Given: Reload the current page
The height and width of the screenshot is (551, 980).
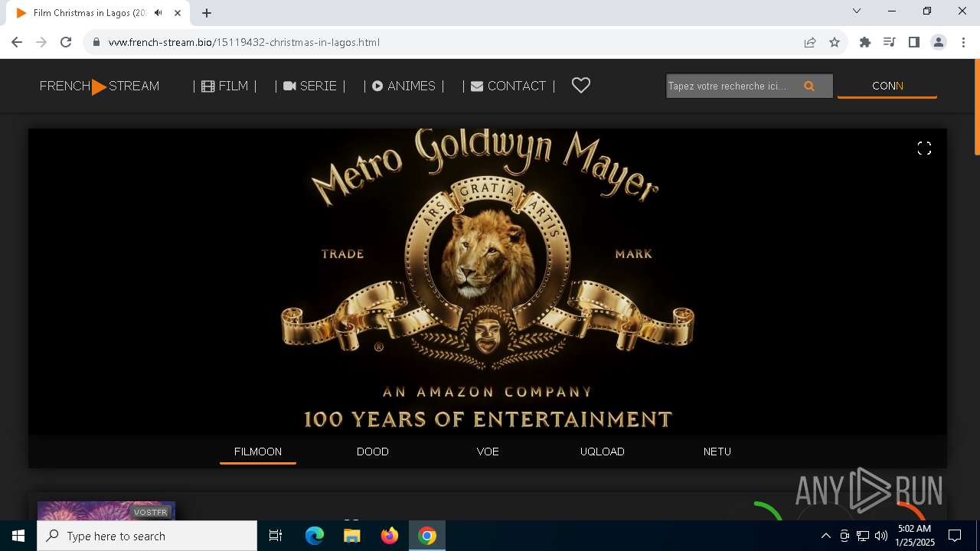Looking at the screenshot, I should click(66, 42).
